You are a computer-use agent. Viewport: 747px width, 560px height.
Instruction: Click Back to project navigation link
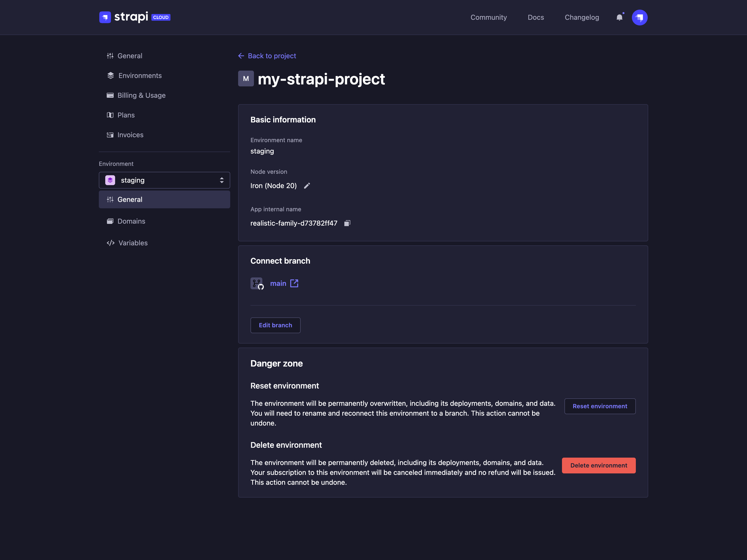tap(267, 55)
